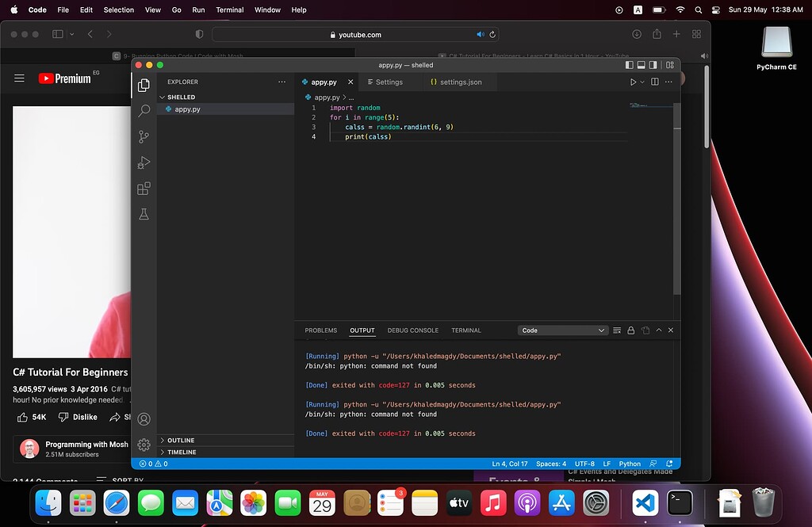Open the Run and Debug view
This screenshot has height=527, width=812.
coord(144,162)
